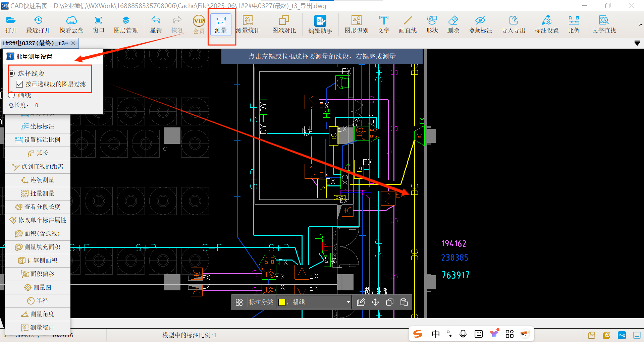Choose 测量填充面积 menu item
The height and width of the screenshot is (342, 644).
[x=38, y=247]
